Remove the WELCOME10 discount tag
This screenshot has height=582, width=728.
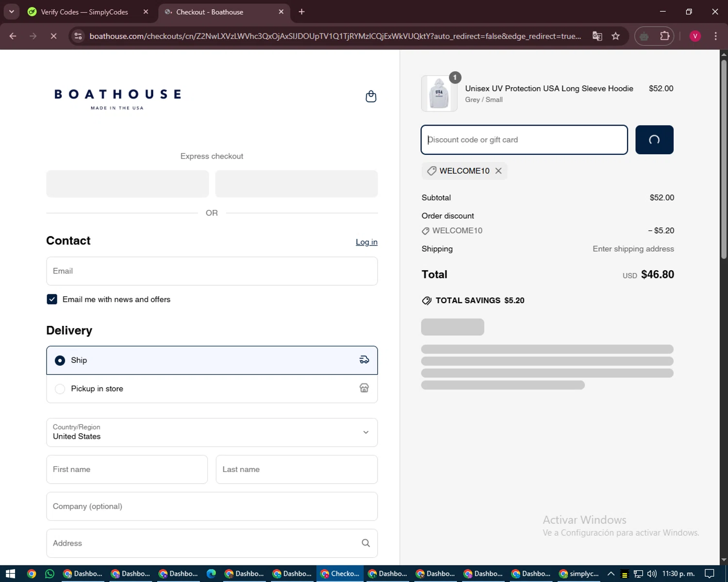point(498,171)
